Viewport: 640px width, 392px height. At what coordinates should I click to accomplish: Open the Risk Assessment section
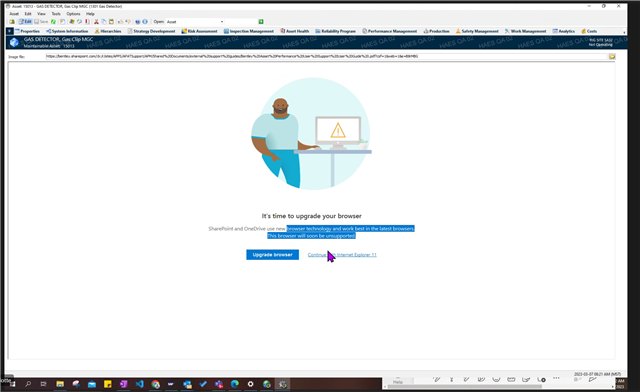(199, 31)
